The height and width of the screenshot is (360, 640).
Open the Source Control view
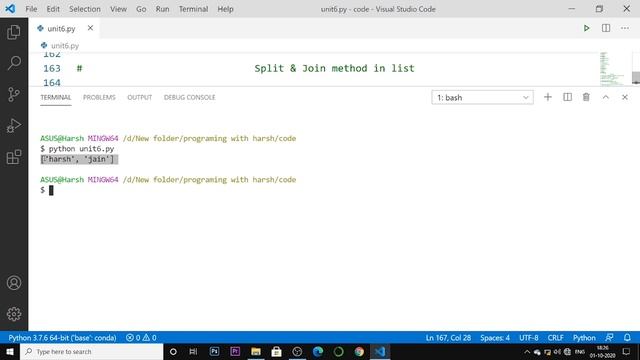coord(14,94)
